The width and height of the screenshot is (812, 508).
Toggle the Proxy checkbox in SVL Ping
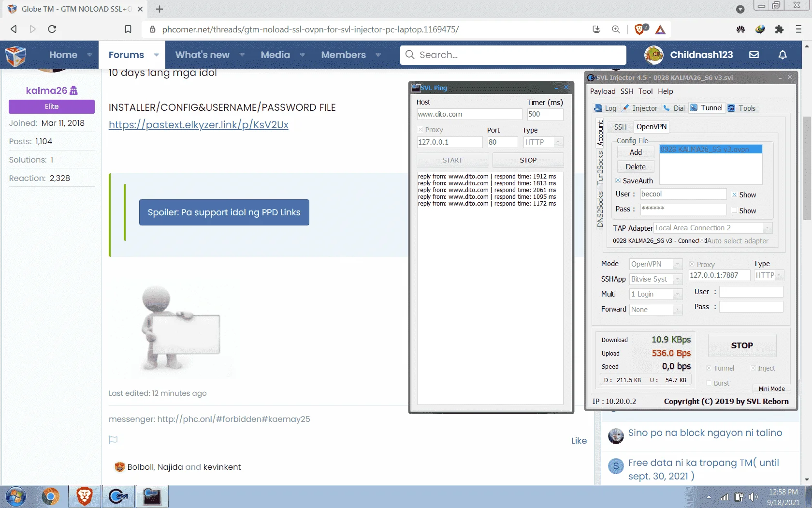(420, 130)
